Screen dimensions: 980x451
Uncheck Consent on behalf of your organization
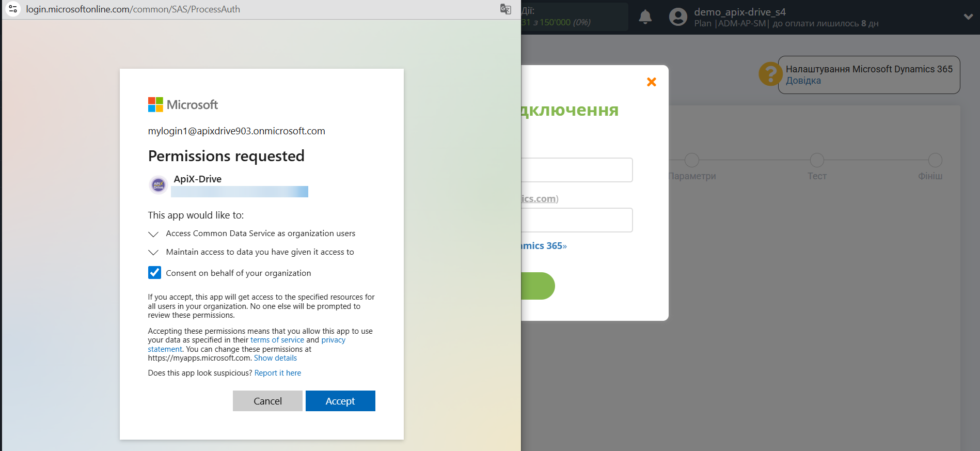tap(154, 273)
